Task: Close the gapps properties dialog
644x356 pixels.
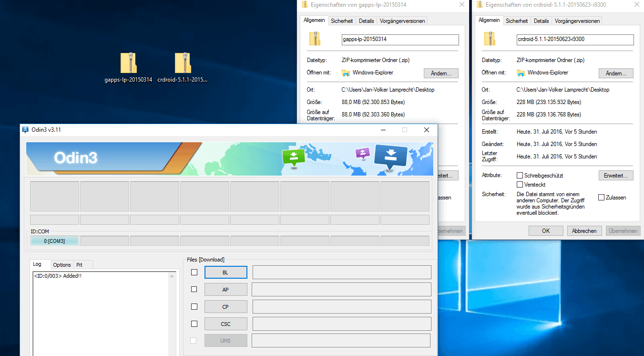Action: (461, 4)
